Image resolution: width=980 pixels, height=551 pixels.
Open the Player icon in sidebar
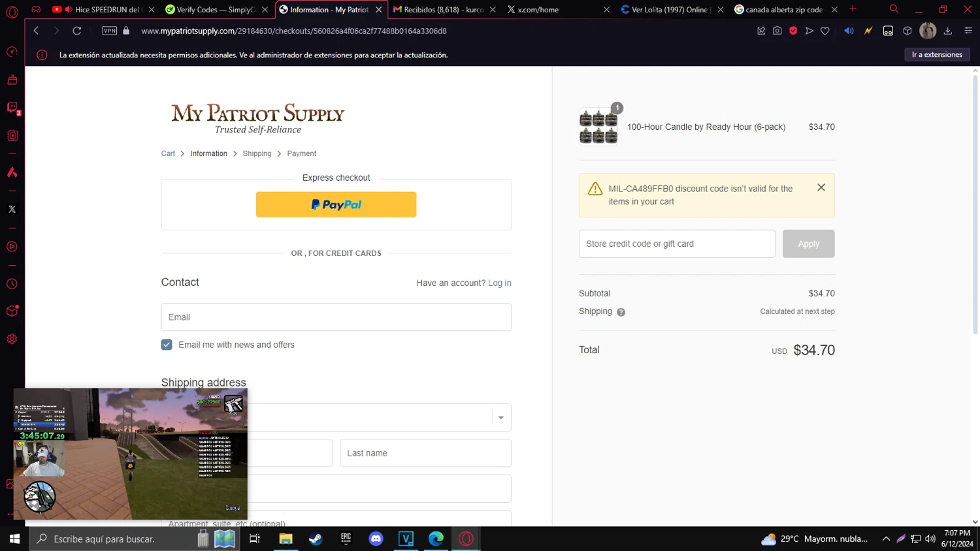[12, 247]
